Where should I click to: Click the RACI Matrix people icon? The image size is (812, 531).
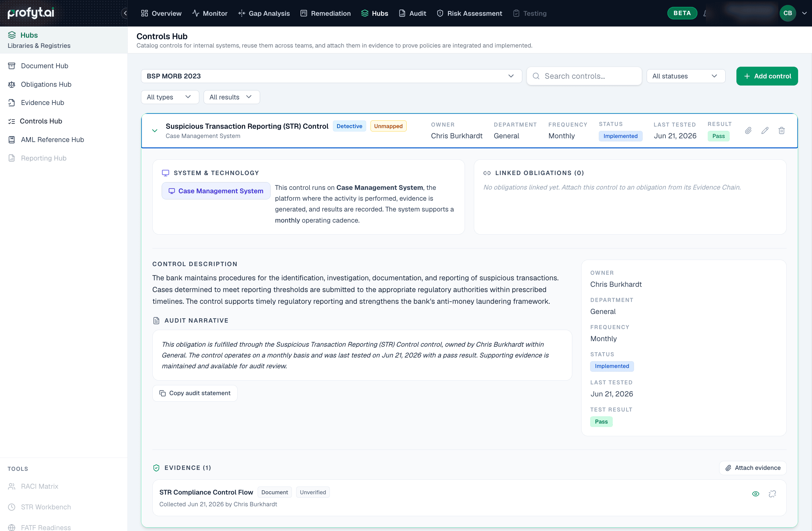click(12, 486)
